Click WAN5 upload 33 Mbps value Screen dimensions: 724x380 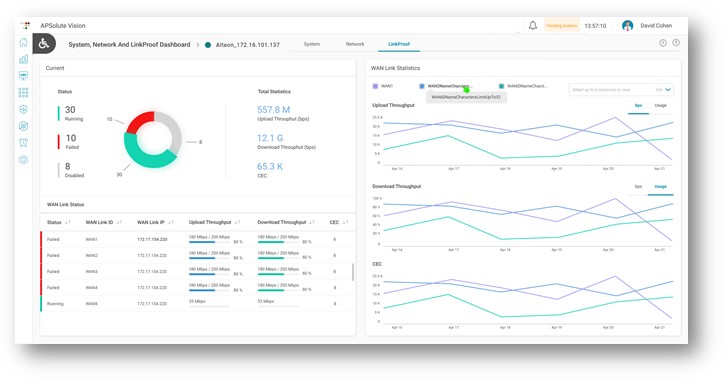[x=197, y=302]
